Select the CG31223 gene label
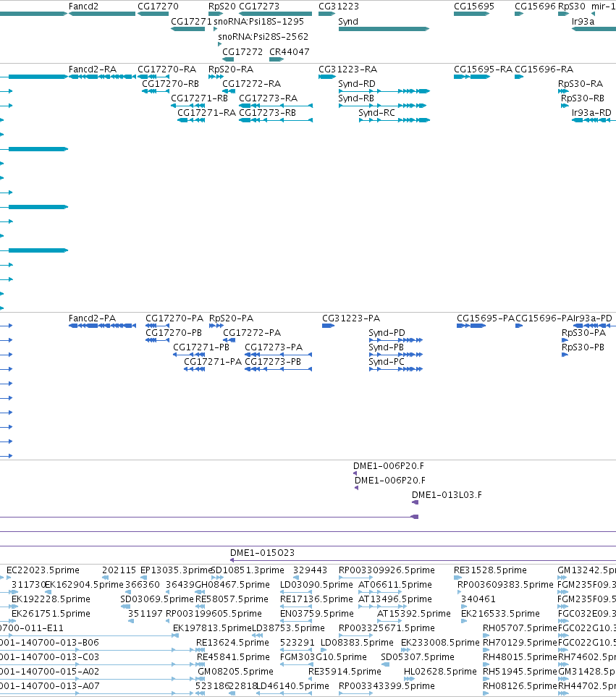The width and height of the screenshot is (616, 697). [339, 7]
